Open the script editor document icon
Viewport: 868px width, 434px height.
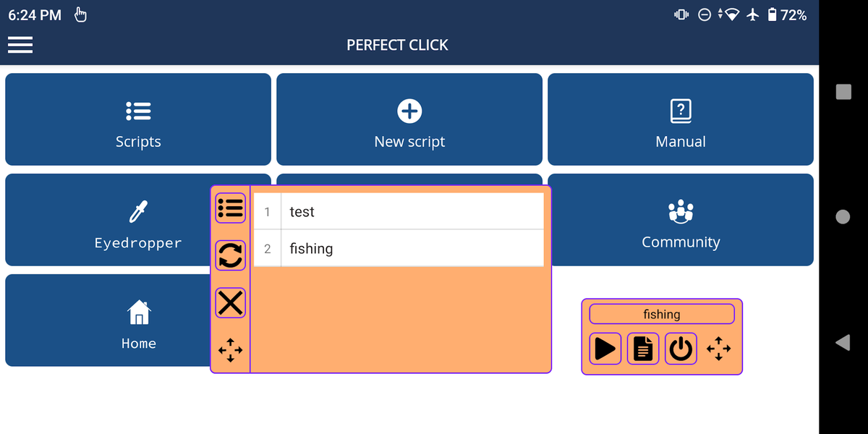pos(643,349)
